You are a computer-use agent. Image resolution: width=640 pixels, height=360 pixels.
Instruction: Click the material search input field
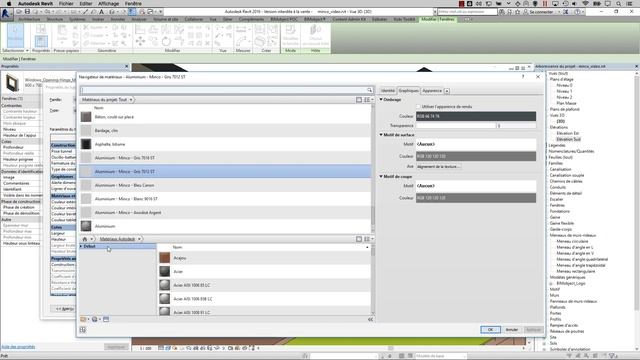point(224,90)
